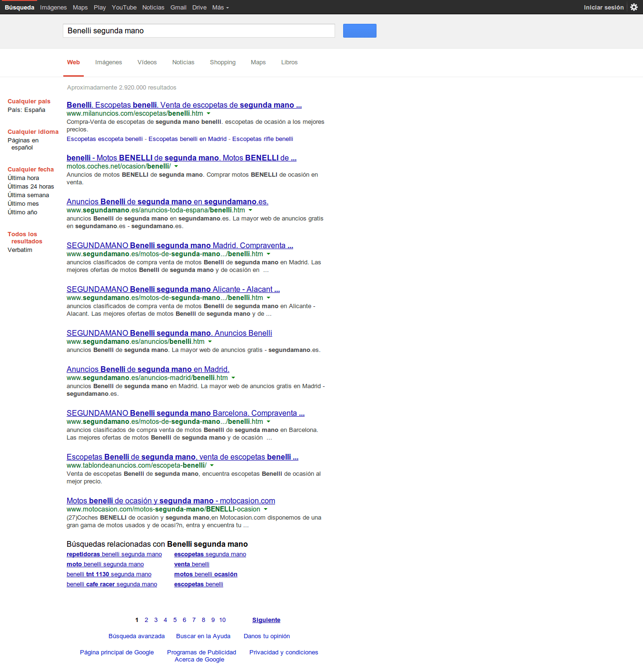Screen dimensions: 643x672
Task: Open Búsqueda avanzada link
Action: tap(137, 636)
